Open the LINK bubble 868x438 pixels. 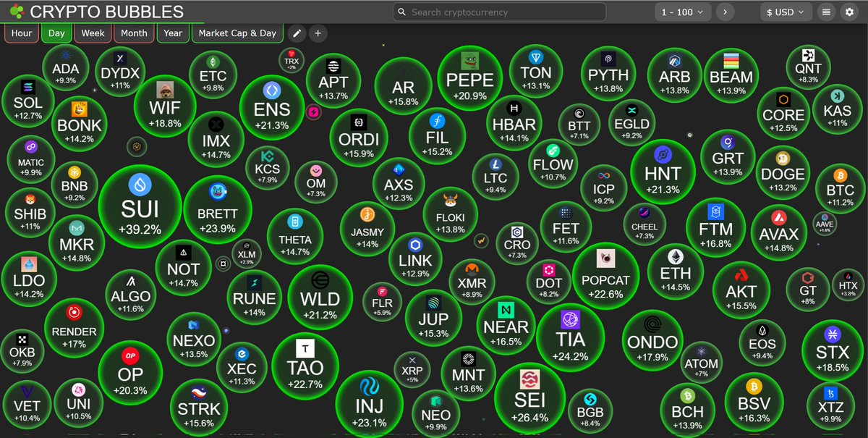coord(415,259)
